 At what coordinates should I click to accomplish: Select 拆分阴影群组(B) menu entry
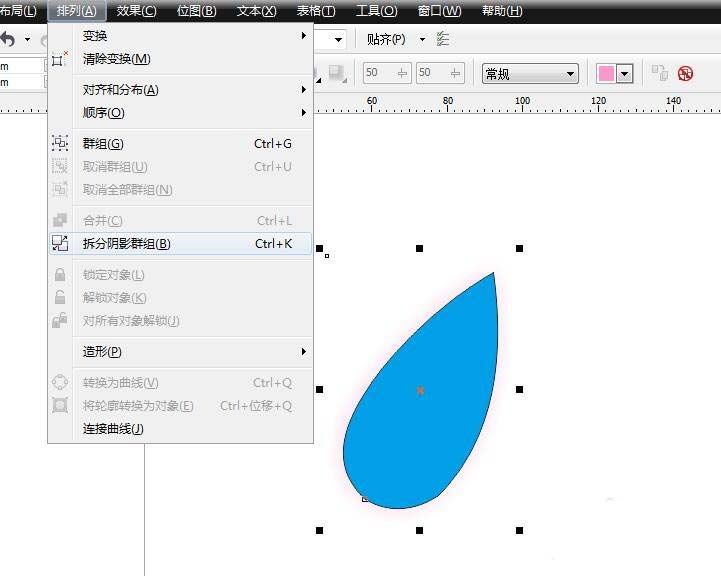click(x=180, y=244)
